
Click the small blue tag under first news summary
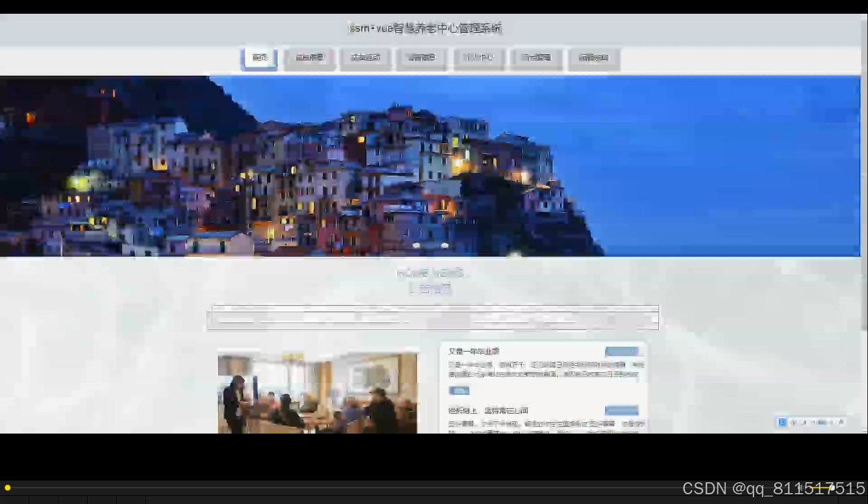[x=459, y=391]
